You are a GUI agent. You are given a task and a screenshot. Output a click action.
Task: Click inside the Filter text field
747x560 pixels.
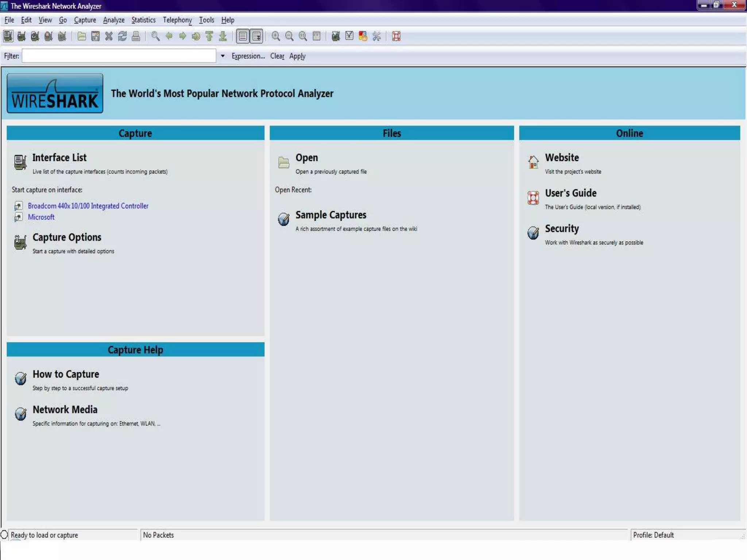119,56
